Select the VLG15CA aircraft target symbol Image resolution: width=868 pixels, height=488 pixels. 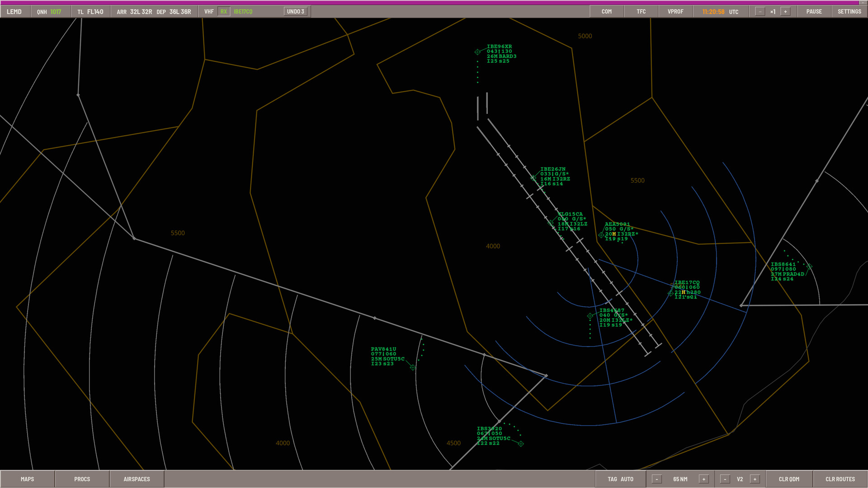click(551, 223)
